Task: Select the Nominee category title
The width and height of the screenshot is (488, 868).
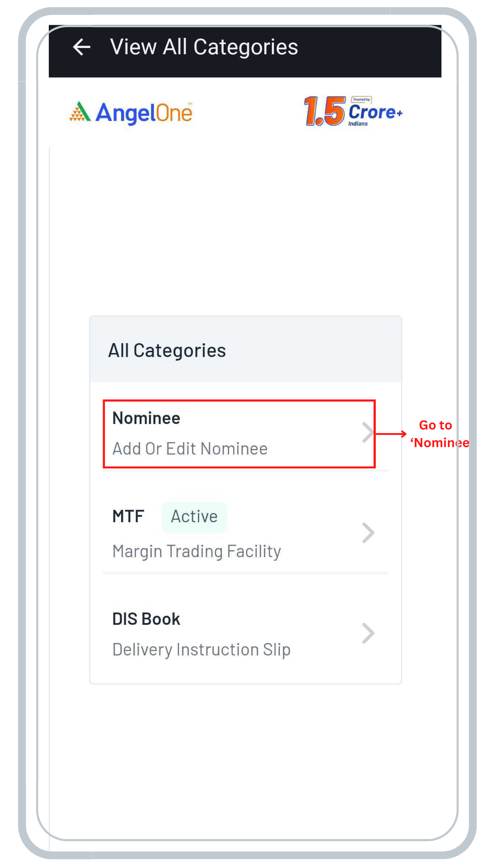Action: [146, 418]
